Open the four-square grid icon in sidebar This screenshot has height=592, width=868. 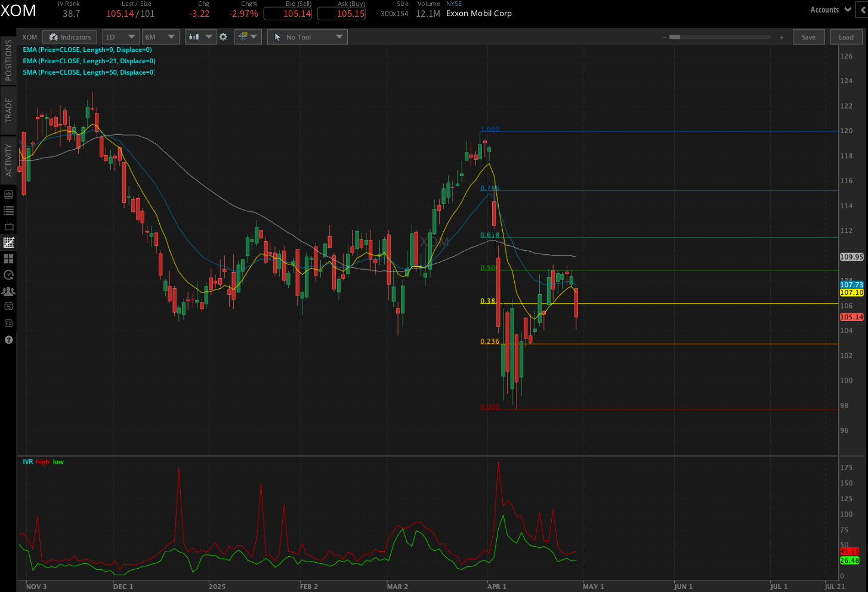point(8,258)
